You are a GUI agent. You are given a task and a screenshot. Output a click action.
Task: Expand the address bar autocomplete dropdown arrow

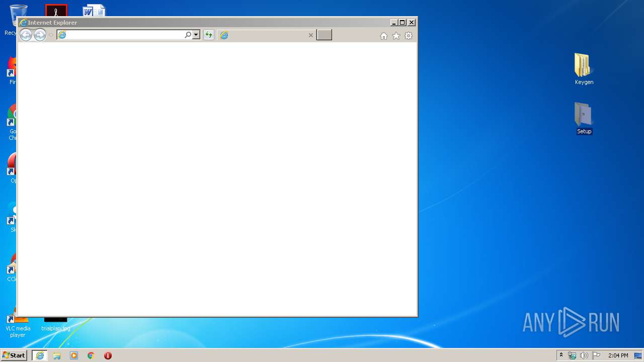pos(196,35)
